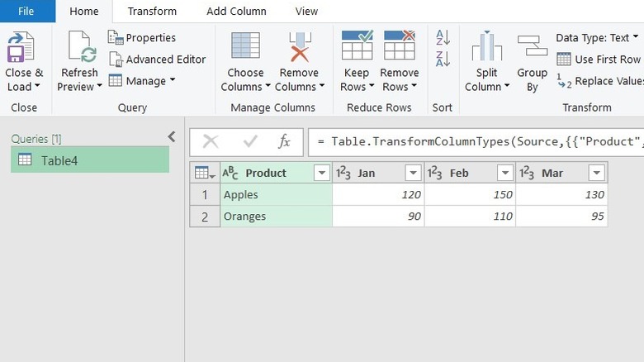Click the Mar value 95
This screenshot has height=362, width=644.
562,217
